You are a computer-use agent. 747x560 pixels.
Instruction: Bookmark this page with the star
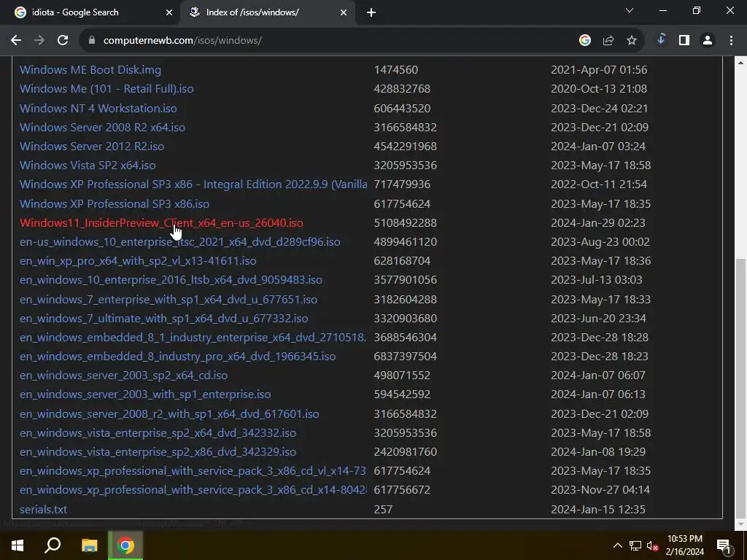(x=632, y=41)
